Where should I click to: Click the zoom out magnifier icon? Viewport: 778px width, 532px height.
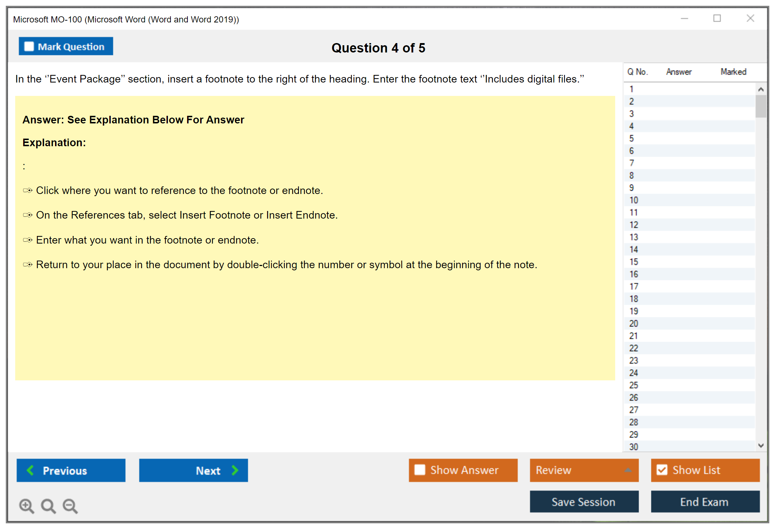pyautogui.click(x=70, y=506)
